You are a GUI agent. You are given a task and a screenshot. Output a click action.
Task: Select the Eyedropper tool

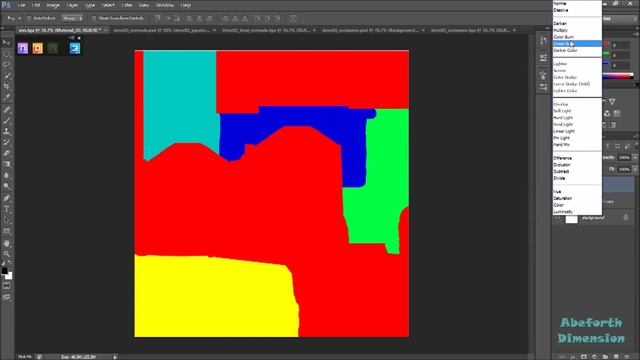tap(7, 98)
